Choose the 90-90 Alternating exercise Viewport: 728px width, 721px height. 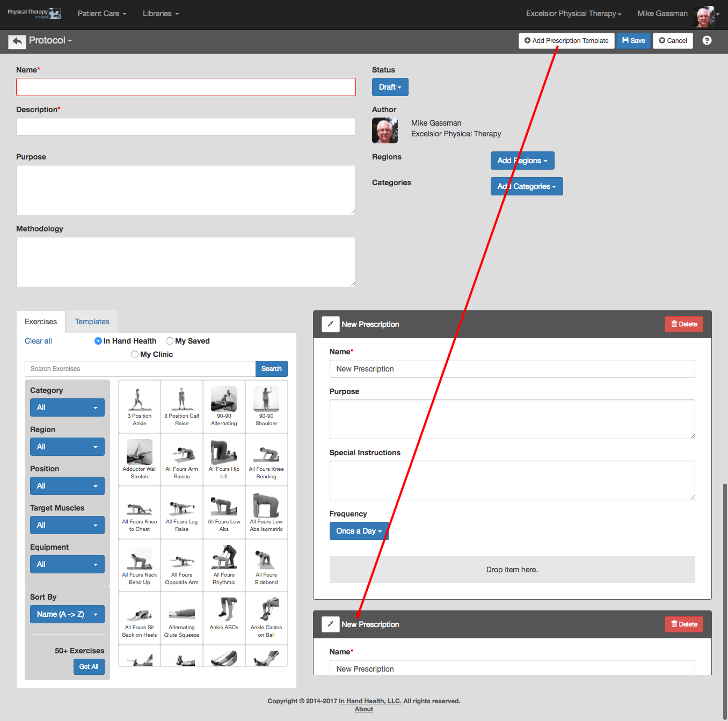click(x=224, y=407)
